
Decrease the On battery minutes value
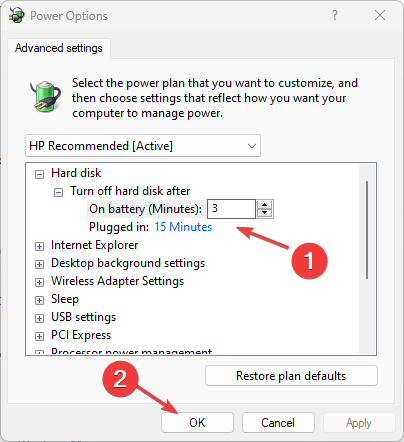(265, 213)
